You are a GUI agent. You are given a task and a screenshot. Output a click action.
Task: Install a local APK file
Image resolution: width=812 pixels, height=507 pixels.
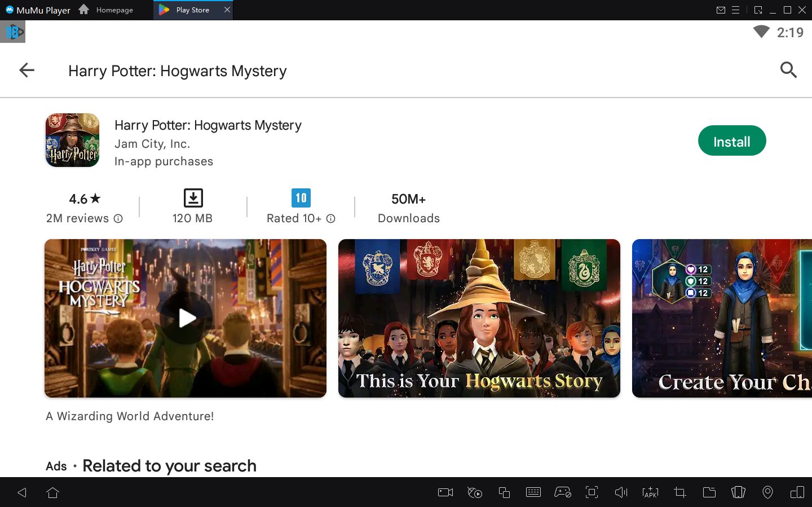(650, 492)
